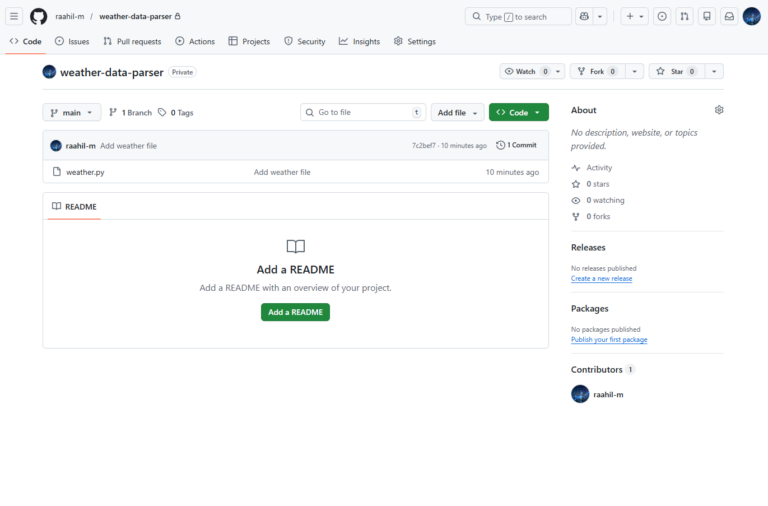Open the Add file dropdown
Screen dimensions: 768x506
tap(457, 113)
